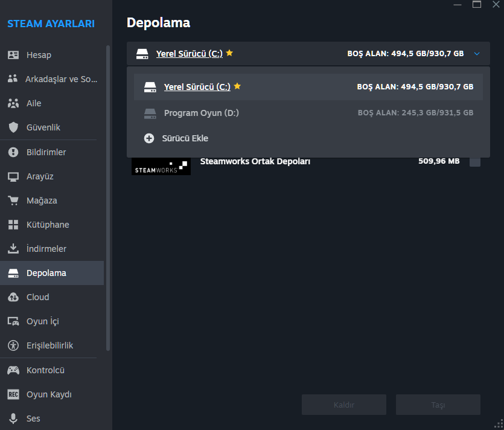Click the 509,96 MB size value
Image resolution: width=504 pixels, height=430 pixels.
439,161
